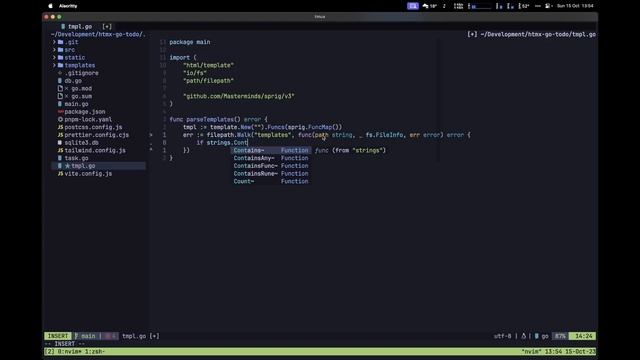Click the gear icon beside pnpm-lock.yaml
The width and height of the screenshot is (640, 360).
click(x=60, y=120)
